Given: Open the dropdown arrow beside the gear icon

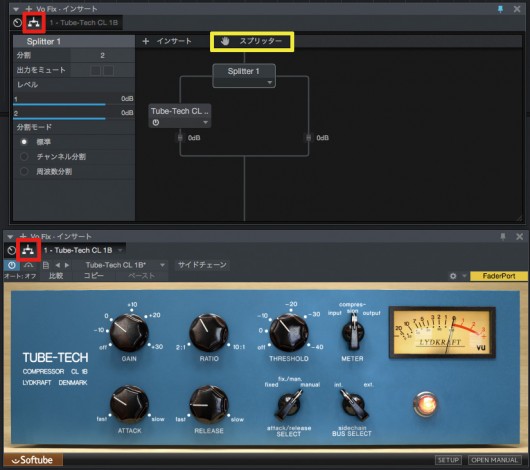Looking at the screenshot, I should pos(464,276).
